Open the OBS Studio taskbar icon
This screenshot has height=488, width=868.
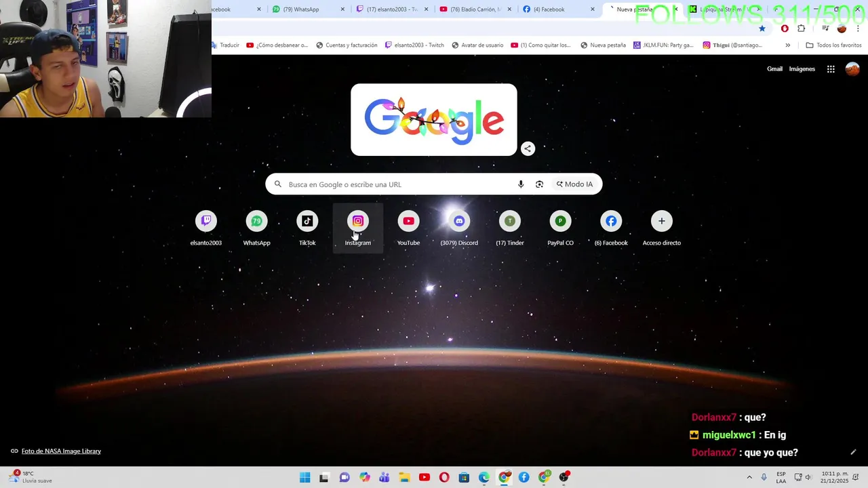click(564, 477)
